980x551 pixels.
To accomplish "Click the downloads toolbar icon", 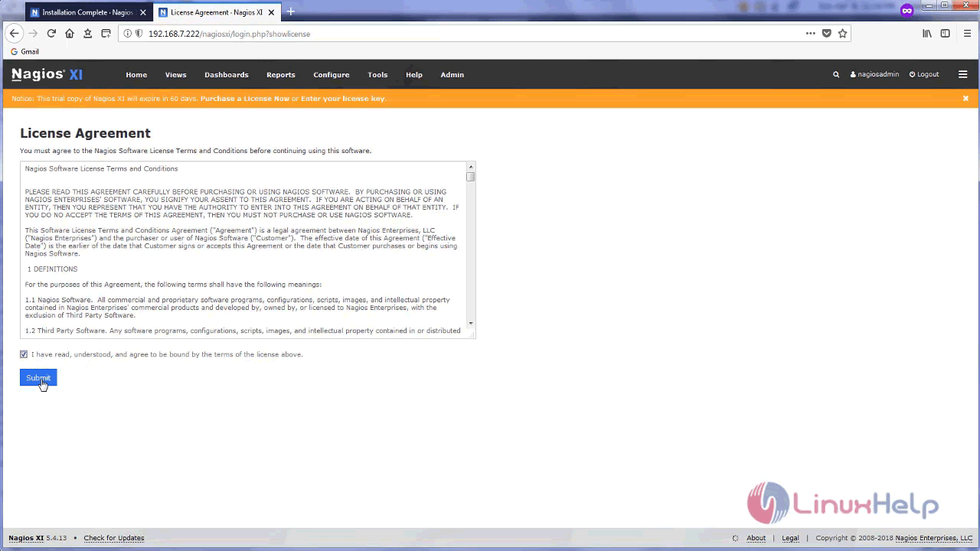I will (88, 34).
